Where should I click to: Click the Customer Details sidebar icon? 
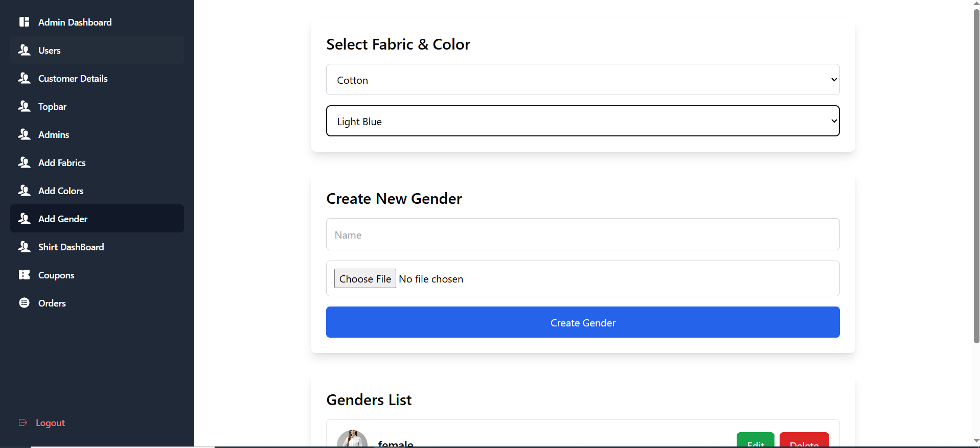click(x=24, y=78)
